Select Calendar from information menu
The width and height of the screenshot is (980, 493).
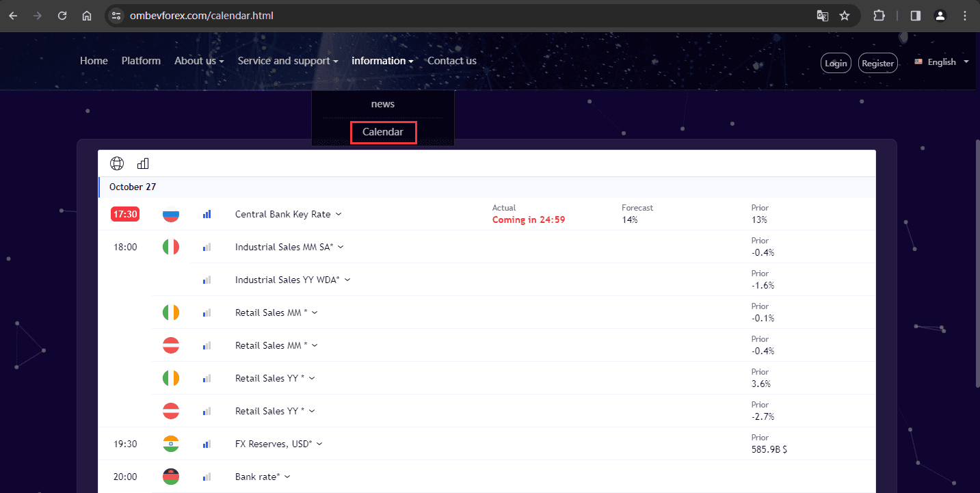pyautogui.click(x=383, y=132)
